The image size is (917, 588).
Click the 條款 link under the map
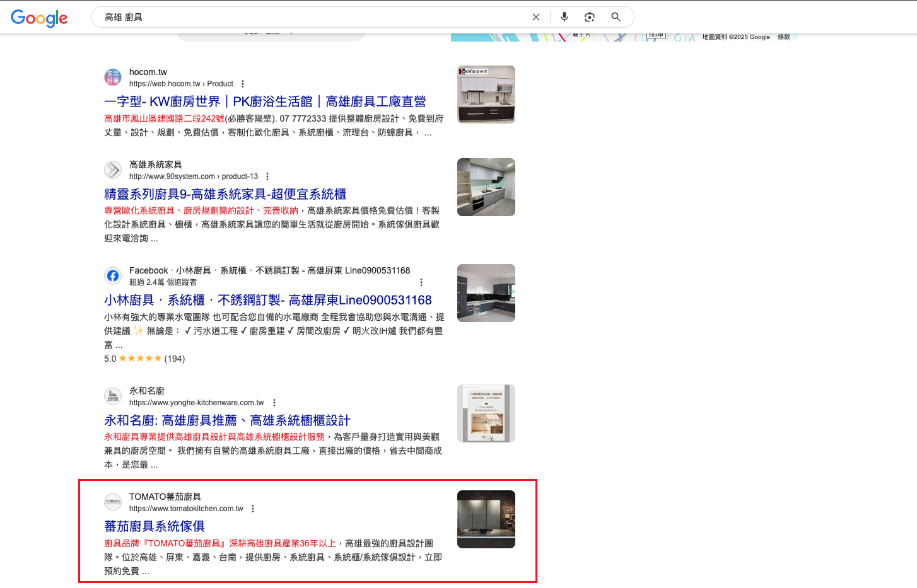click(x=784, y=37)
